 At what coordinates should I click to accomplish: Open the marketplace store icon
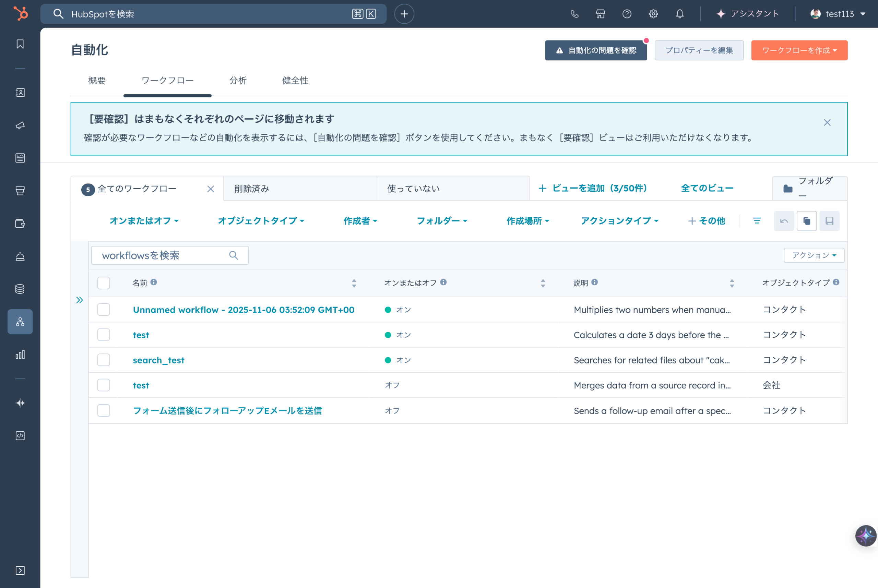tap(601, 14)
